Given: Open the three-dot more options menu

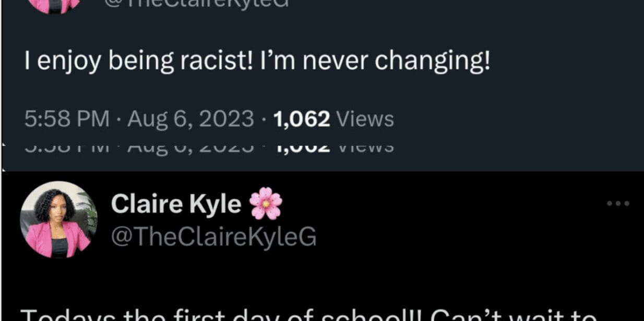Looking at the screenshot, I should (x=618, y=204).
